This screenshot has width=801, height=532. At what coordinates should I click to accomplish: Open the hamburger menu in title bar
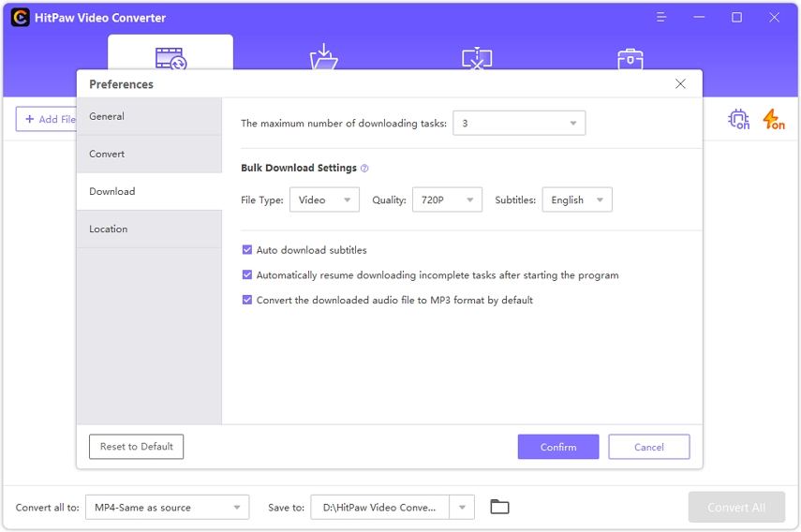click(x=661, y=18)
